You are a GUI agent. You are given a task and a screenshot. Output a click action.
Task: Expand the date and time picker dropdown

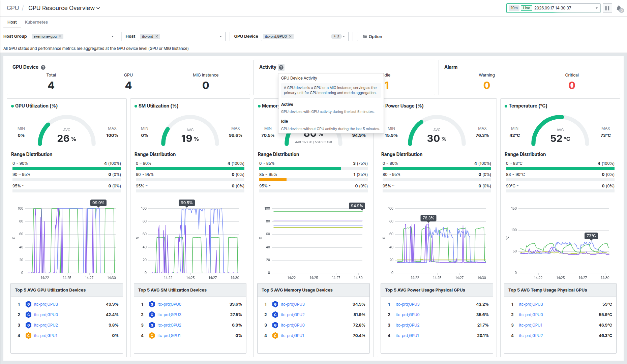pos(596,8)
